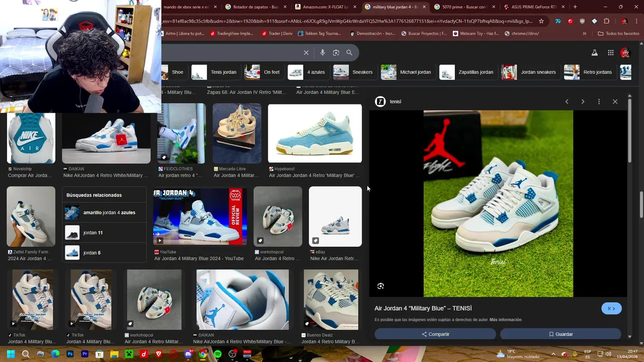The width and height of the screenshot is (644, 362).
Task: Start voice search with the microphone icon
Action: point(323,52)
